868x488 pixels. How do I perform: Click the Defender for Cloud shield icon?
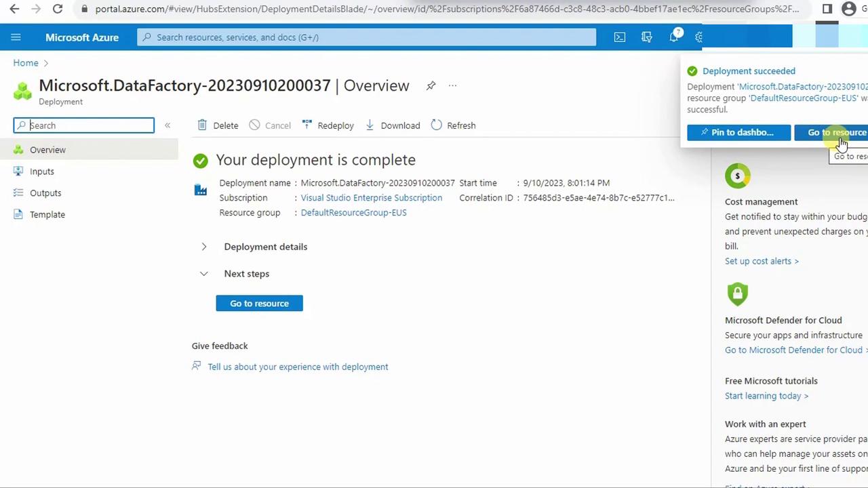click(737, 294)
